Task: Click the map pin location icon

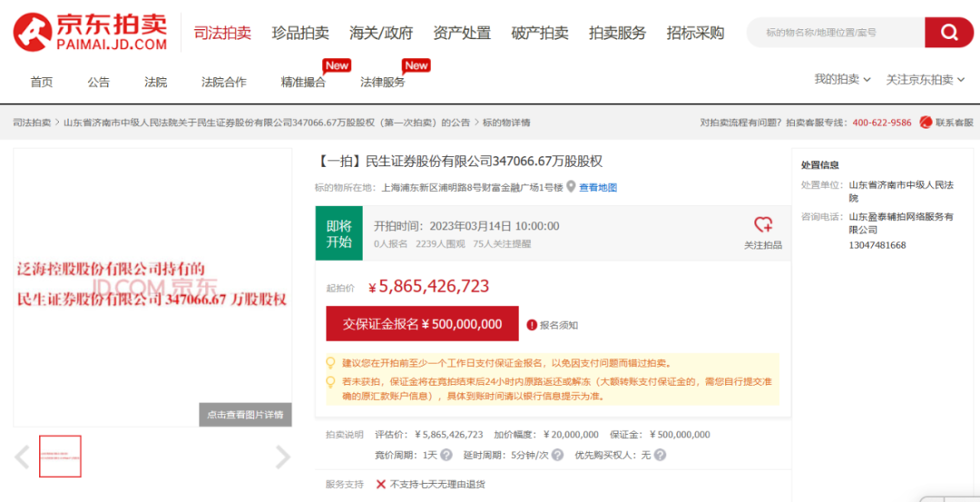Action: pyautogui.click(x=571, y=187)
